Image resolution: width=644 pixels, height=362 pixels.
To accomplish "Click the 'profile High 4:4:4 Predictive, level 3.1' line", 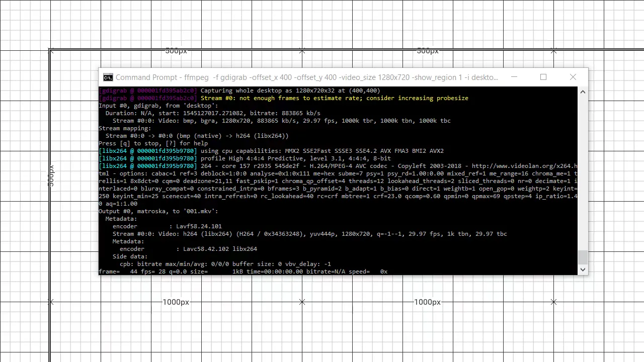I will point(245,158).
